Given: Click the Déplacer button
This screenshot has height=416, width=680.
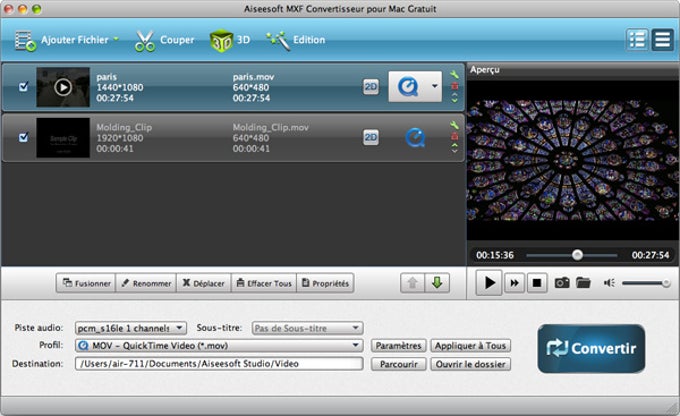Looking at the screenshot, I should pos(204,283).
